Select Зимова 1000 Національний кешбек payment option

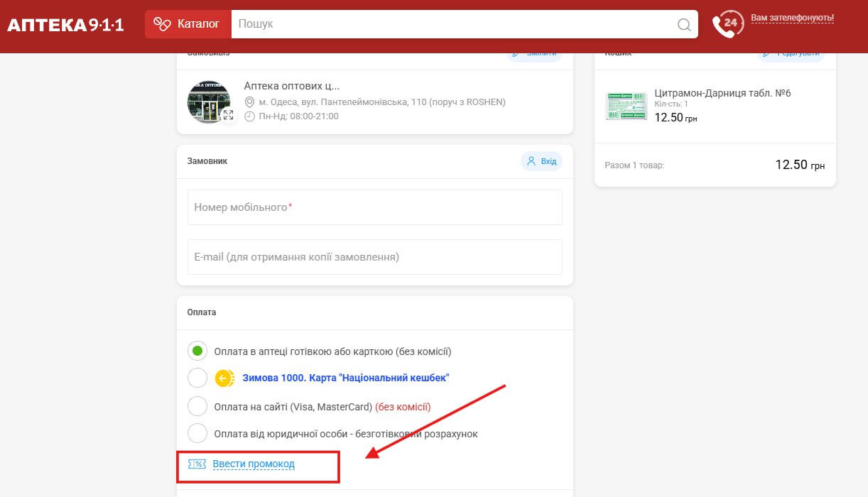pos(197,378)
